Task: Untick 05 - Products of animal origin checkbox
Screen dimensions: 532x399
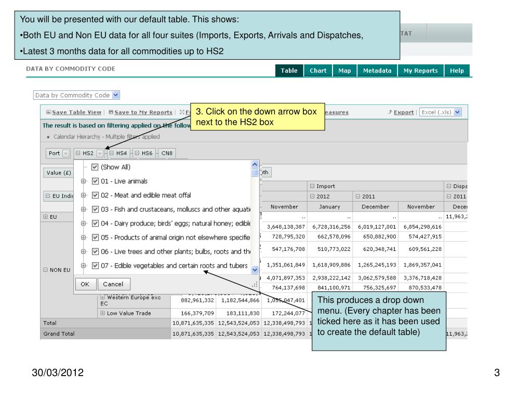Action: tap(96, 237)
